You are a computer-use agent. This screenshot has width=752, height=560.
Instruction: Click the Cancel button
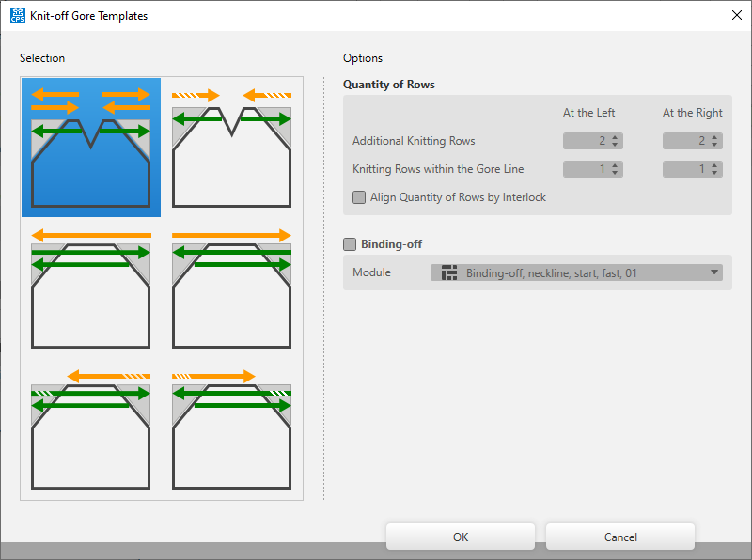pos(620,537)
